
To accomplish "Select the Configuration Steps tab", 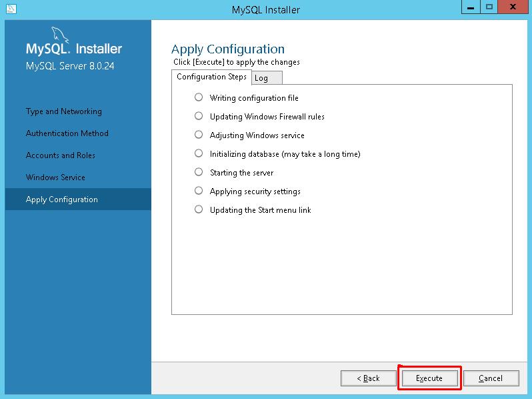I will click(211, 77).
